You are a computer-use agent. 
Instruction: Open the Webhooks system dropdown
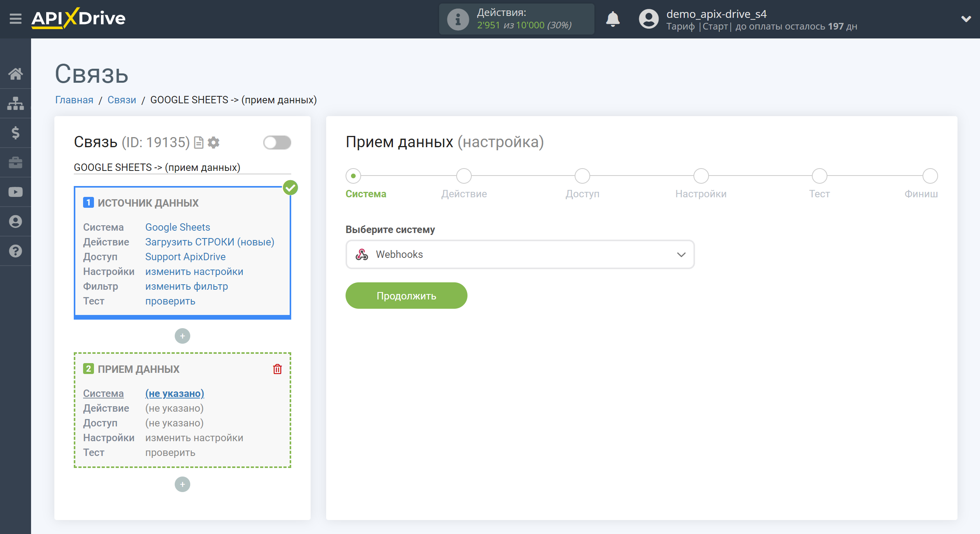click(520, 254)
